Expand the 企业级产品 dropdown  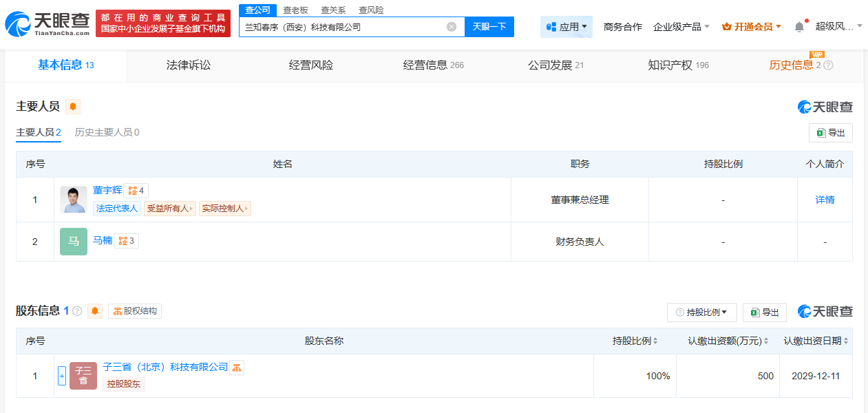681,27
